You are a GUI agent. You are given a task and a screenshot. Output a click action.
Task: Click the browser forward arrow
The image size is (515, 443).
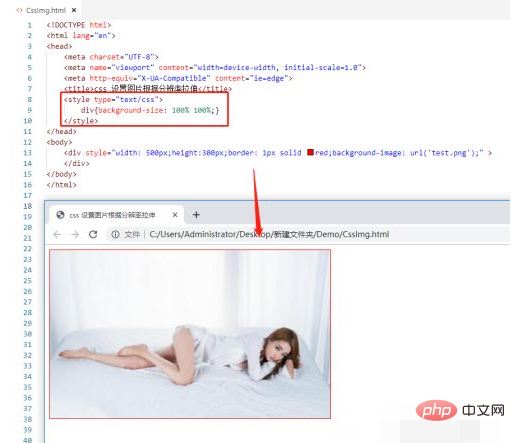[75, 234]
